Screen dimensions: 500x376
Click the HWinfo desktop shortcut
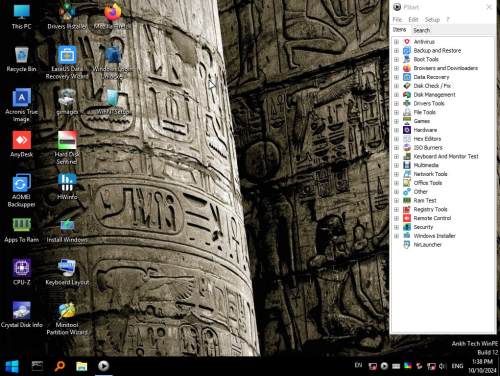pos(67,187)
